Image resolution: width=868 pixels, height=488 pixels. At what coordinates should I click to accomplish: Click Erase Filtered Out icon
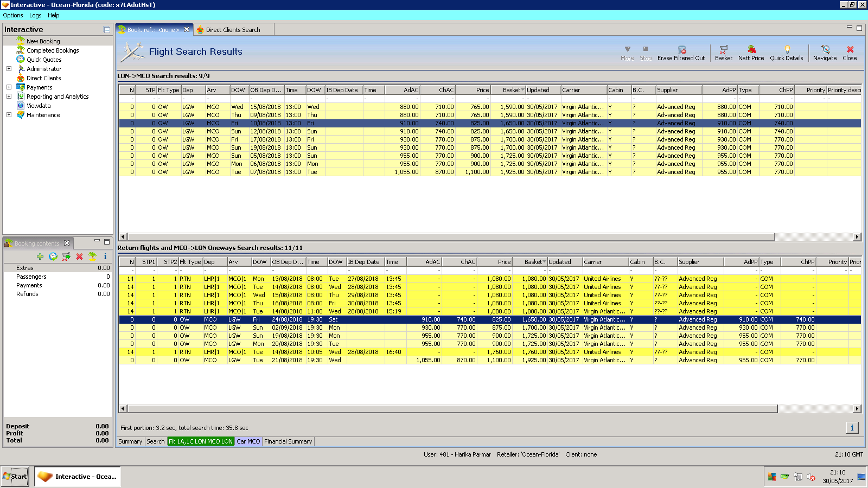(x=681, y=49)
